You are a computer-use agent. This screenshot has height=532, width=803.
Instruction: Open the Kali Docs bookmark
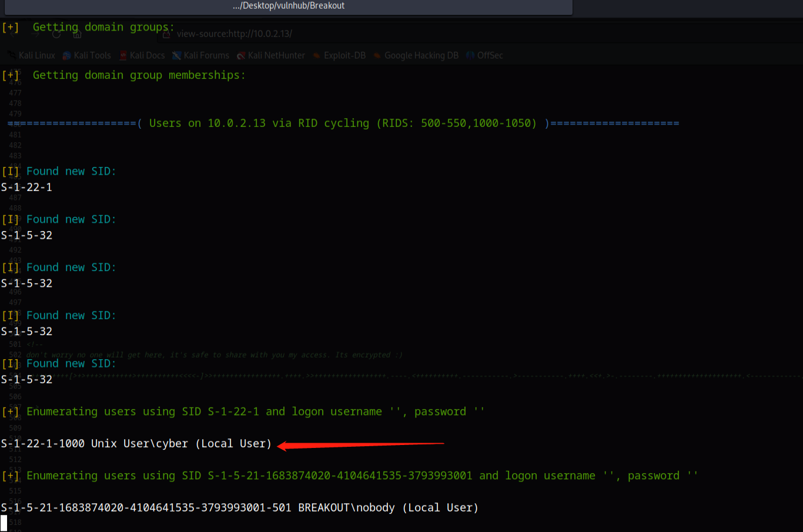pyautogui.click(x=142, y=55)
